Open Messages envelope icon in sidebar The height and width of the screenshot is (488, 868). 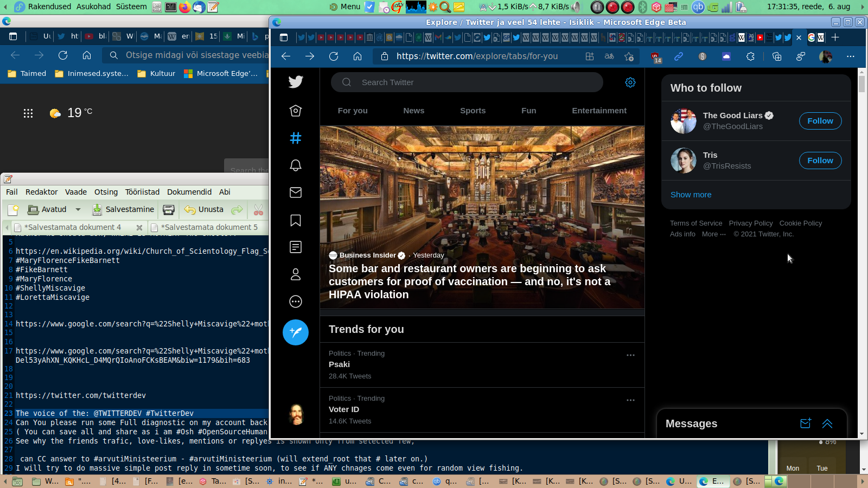coord(296,192)
